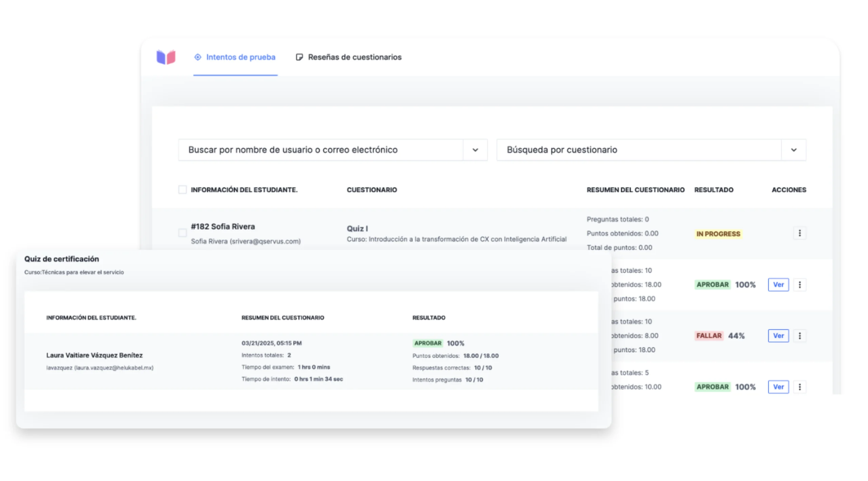This screenshot has width=868, height=481.
Task: Check the box for #182 Sofia Rivera
Action: click(x=182, y=233)
